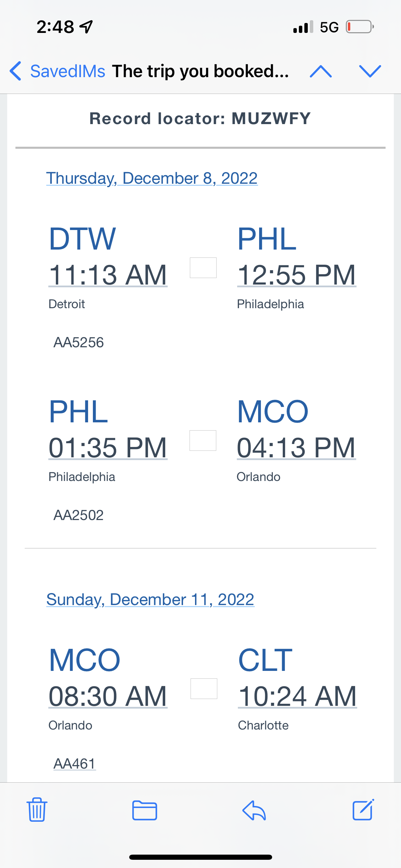
Task: Tap the battery indicator icon
Action: [360, 27]
